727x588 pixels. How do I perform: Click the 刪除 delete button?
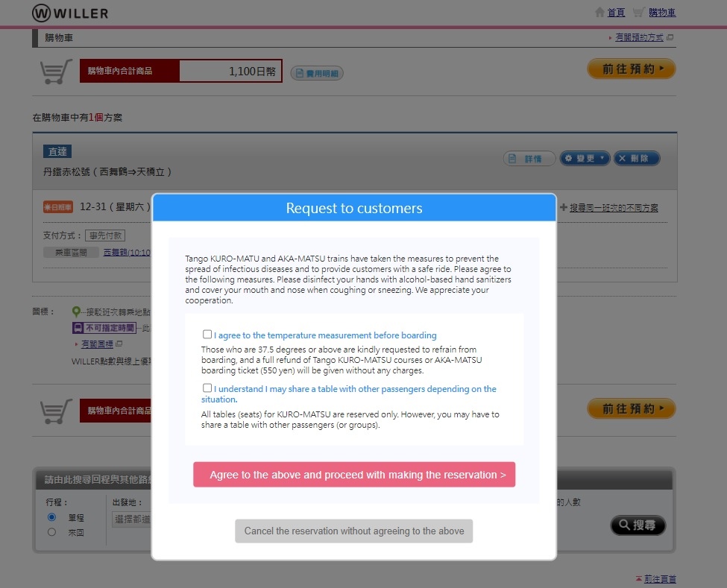tap(636, 159)
